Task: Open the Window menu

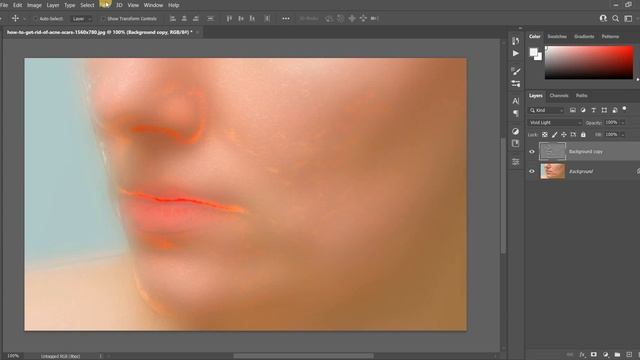Action: coord(153,5)
